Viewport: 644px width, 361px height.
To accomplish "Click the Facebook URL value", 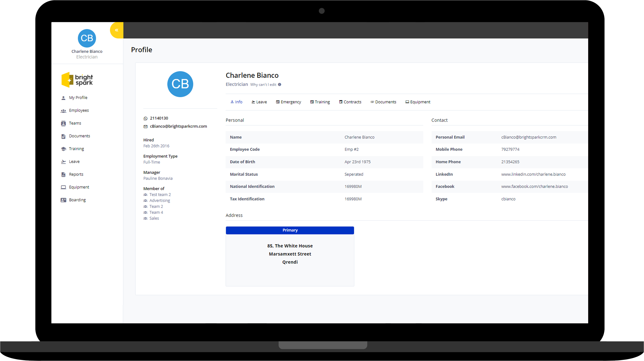I will pyautogui.click(x=534, y=186).
